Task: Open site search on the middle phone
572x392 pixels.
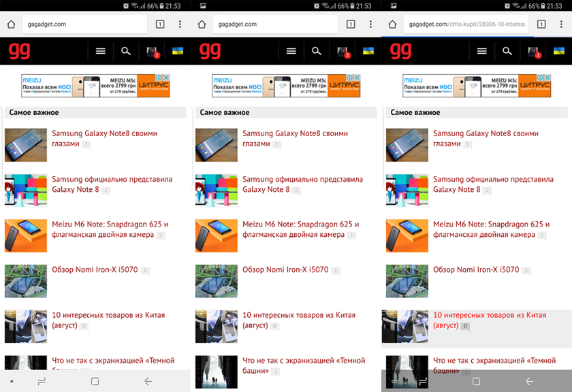Action: pyautogui.click(x=317, y=51)
